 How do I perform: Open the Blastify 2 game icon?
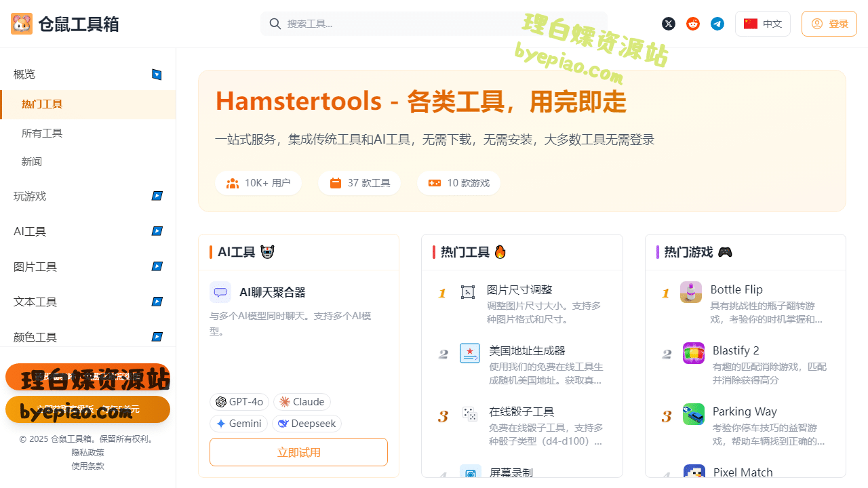click(x=694, y=353)
